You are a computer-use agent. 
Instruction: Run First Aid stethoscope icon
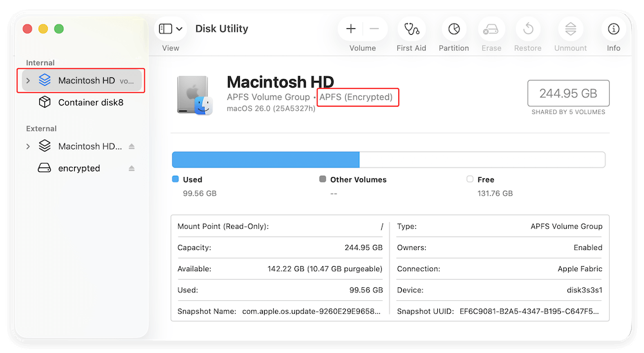point(412,29)
